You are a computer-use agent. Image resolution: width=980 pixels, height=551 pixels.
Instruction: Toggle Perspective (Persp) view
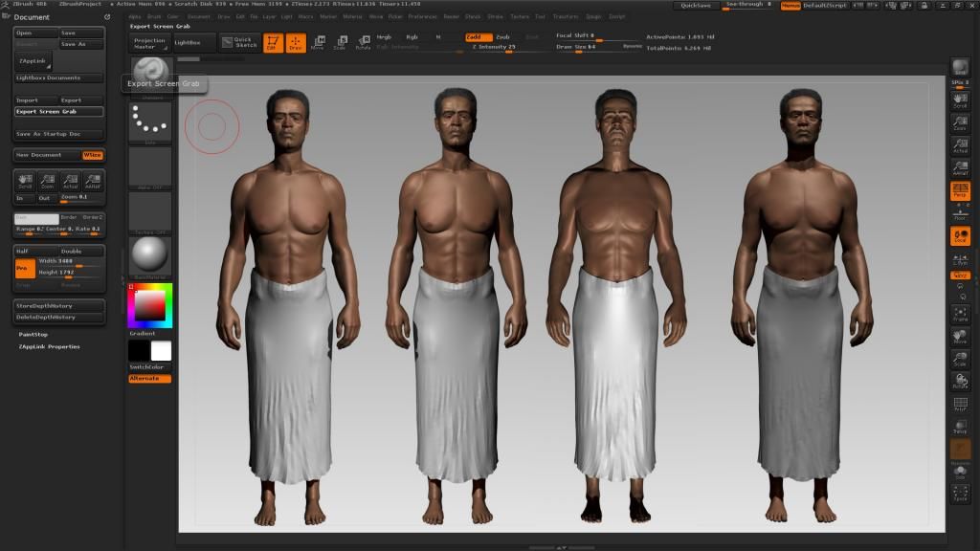(960, 190)
